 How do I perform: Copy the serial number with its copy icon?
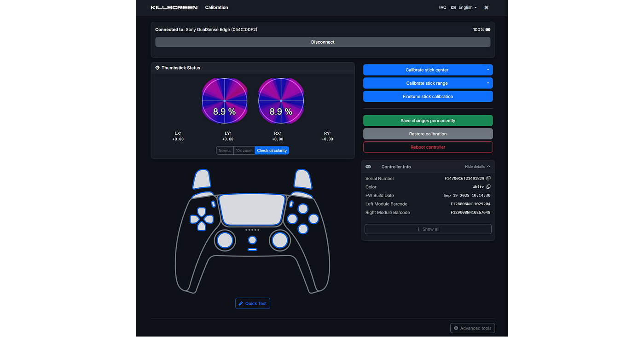[488, 178]
